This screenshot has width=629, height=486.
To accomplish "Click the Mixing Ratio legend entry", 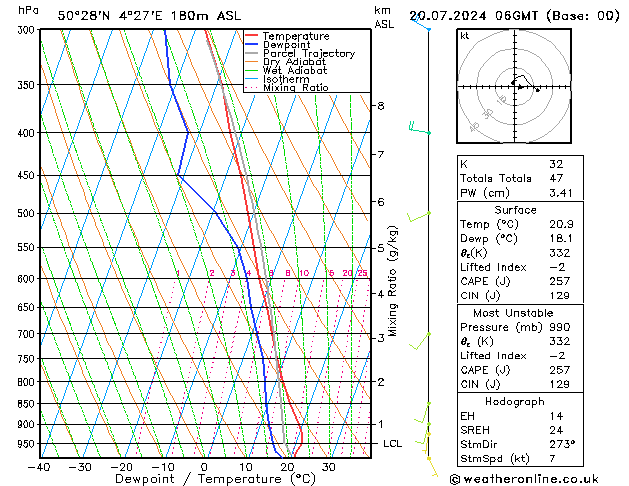I will pyautogui.click(x=296, y=88).
